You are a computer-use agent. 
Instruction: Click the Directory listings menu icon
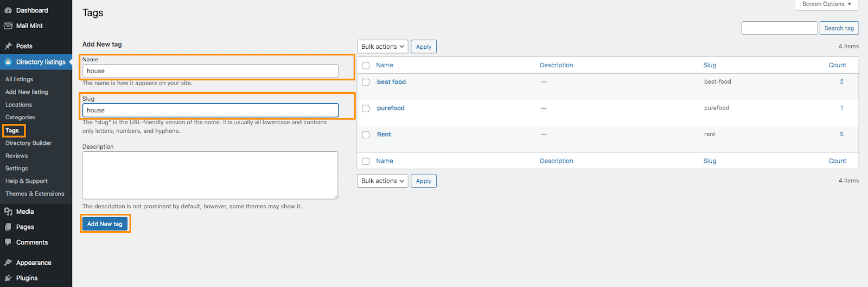point(8,62)
